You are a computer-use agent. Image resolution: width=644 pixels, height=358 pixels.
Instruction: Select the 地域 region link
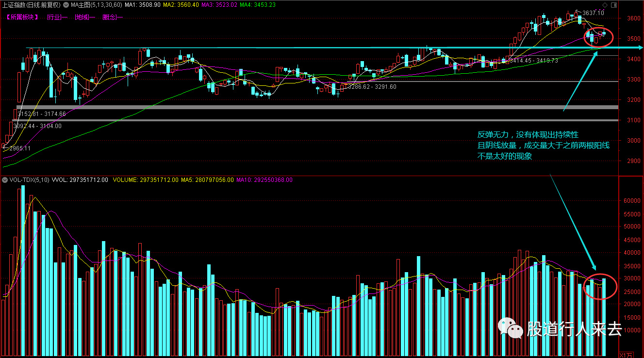click(x=84, y=17)
